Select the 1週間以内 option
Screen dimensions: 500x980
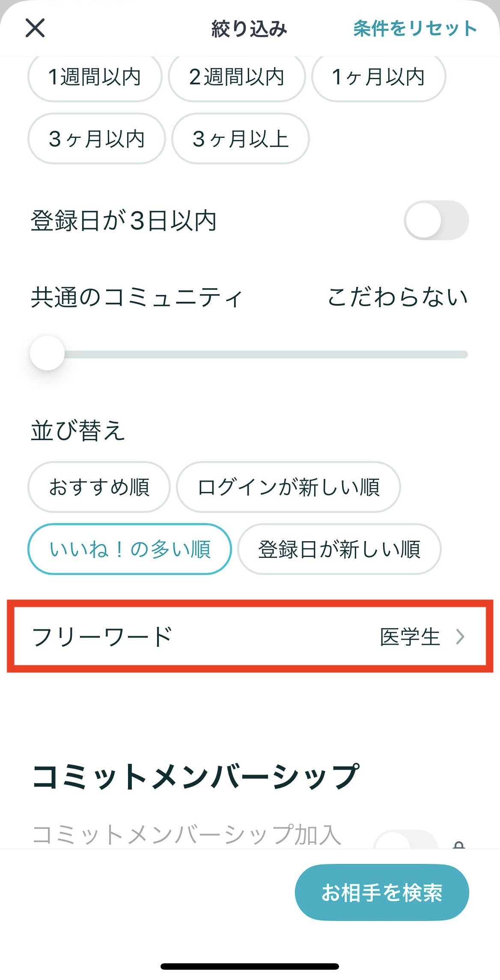click(95, 77)
